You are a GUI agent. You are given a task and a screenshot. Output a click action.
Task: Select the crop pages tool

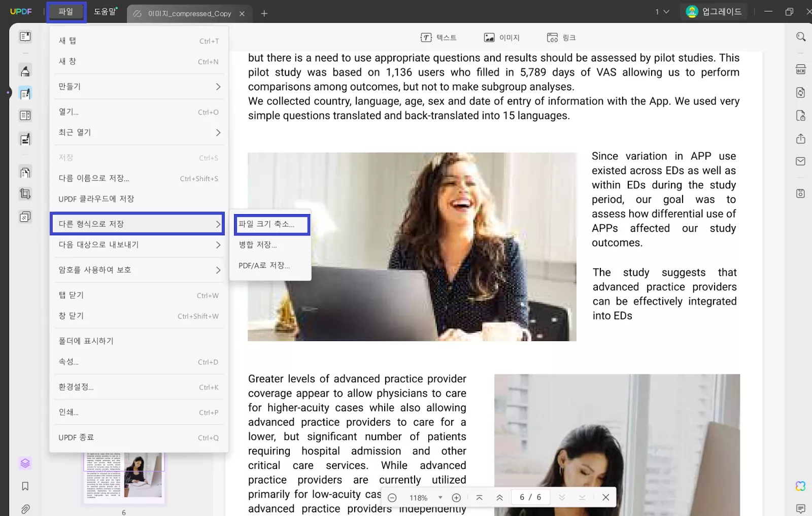tap(25, 194)
